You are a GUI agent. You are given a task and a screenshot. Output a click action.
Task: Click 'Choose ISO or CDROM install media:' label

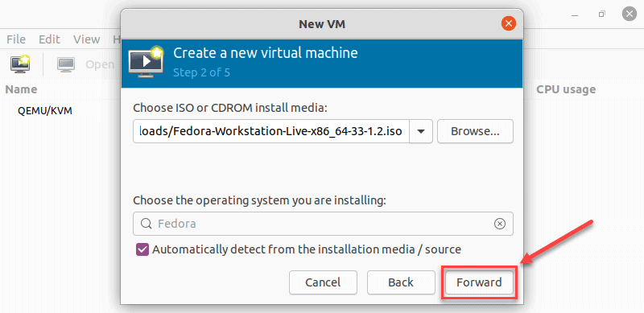[x=230, y=109]
